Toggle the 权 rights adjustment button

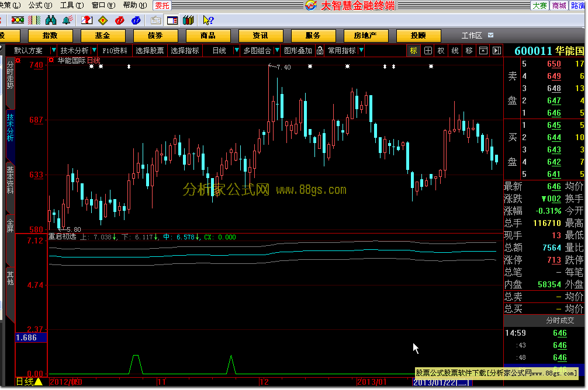441,51
